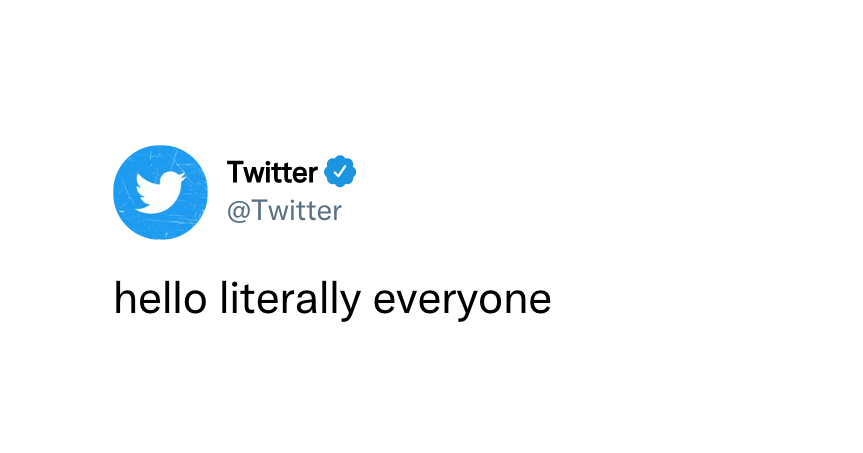This screenshot has width=863, height=453.
Task: Click the gray handle's final letter r
Action: [x=337, y=214]
